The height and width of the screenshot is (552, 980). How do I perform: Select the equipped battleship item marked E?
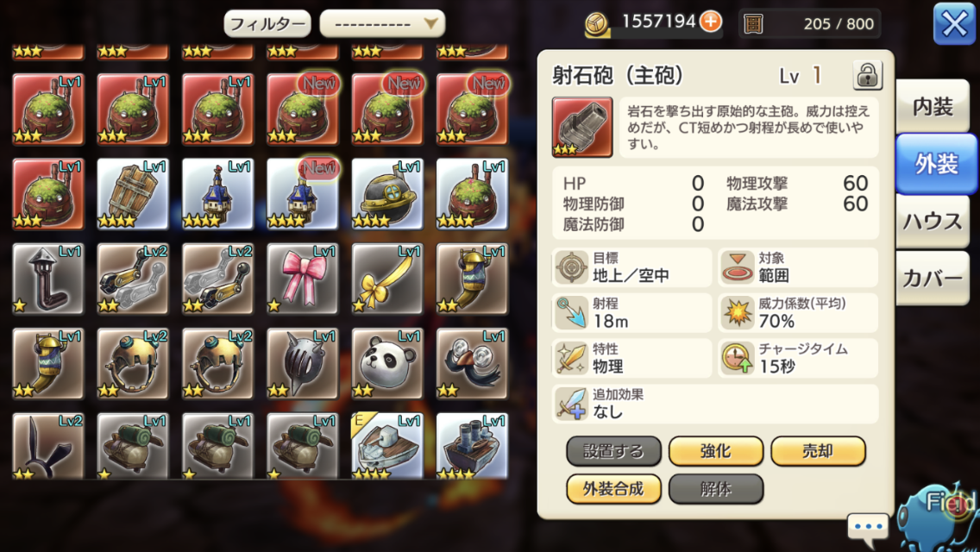(x=387, y=446)
